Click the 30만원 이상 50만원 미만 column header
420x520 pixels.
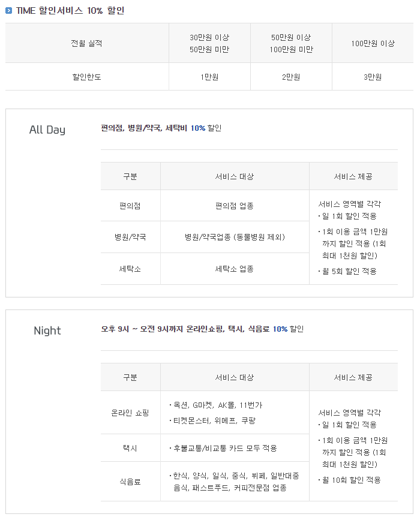tap(209, 43)
